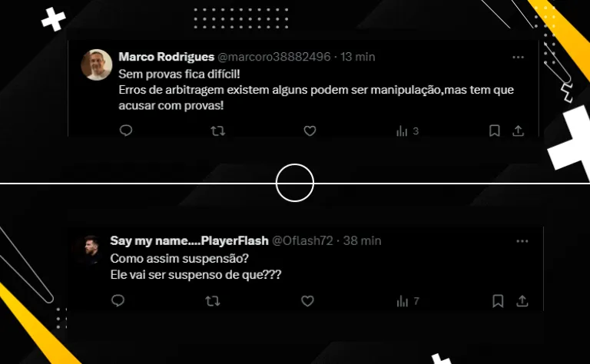Retweet Marco Rodrigues' post
The width and height of the screenshot is (590, 364).
tap(217, 131)
